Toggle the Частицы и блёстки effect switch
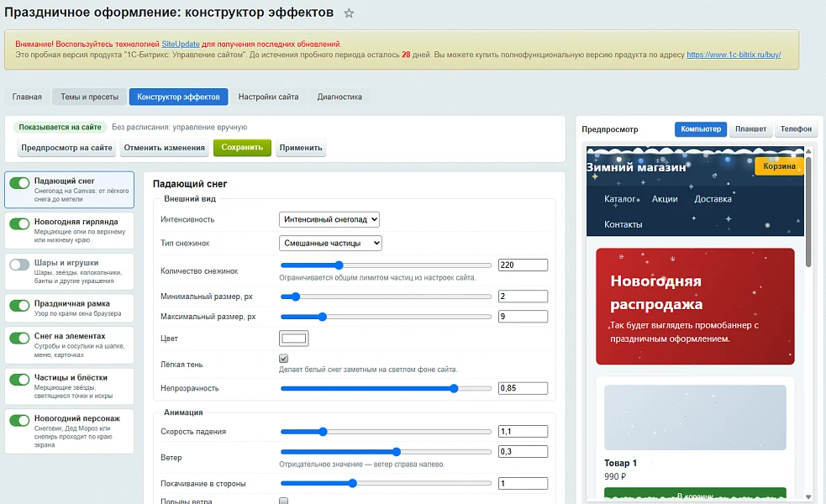 pos(19,380)
